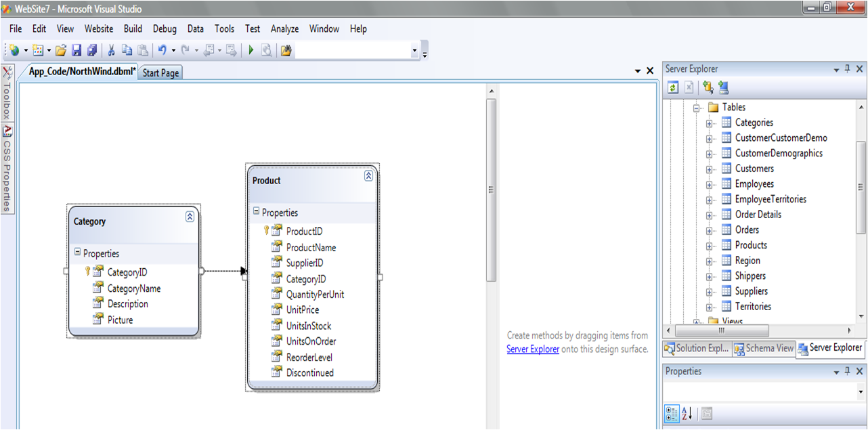Save the file with the floppy disk icon

(x=77, y=50)
